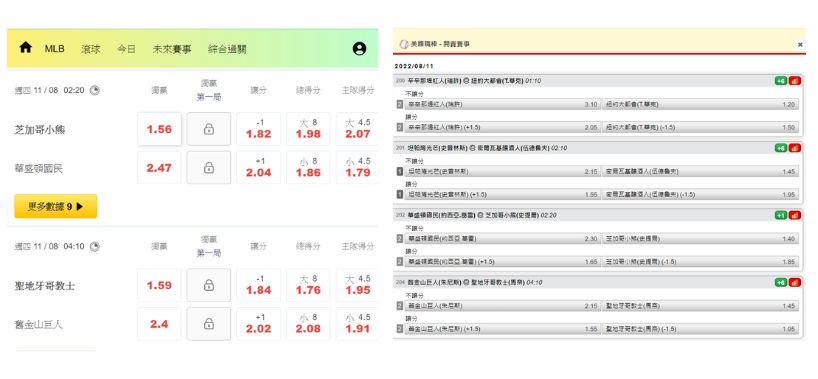This screenshot has height=379, width=818.
Task: Pick over 8 total at 1.98
Action: 308,129
